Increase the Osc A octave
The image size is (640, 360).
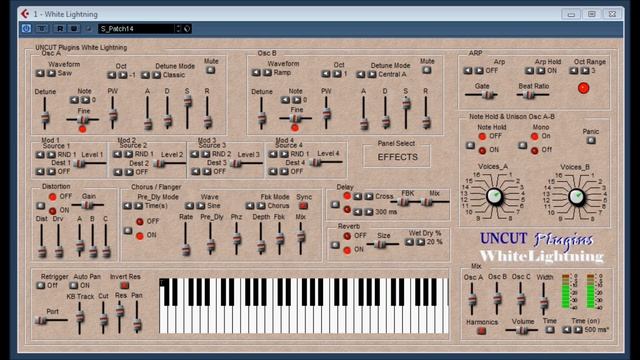(x=123, y=75)
